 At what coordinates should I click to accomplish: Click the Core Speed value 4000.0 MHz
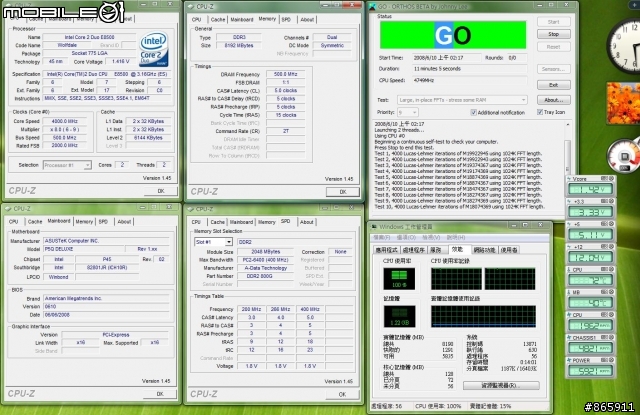(x=64, y=121)
